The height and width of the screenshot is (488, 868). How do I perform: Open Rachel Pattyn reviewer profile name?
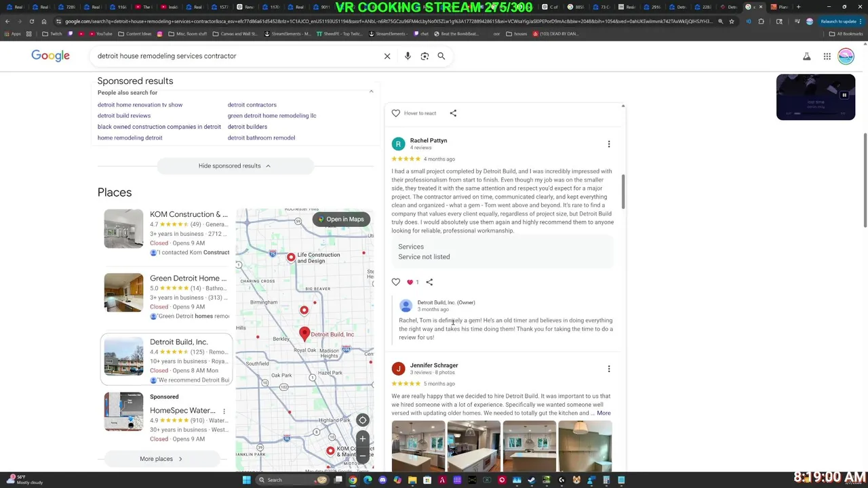429,140
